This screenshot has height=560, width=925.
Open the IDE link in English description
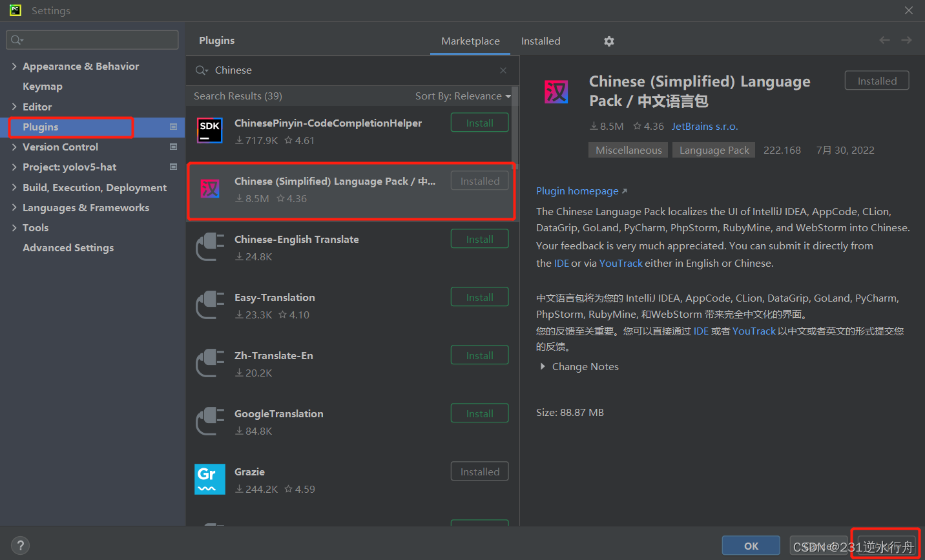[561, 264]
